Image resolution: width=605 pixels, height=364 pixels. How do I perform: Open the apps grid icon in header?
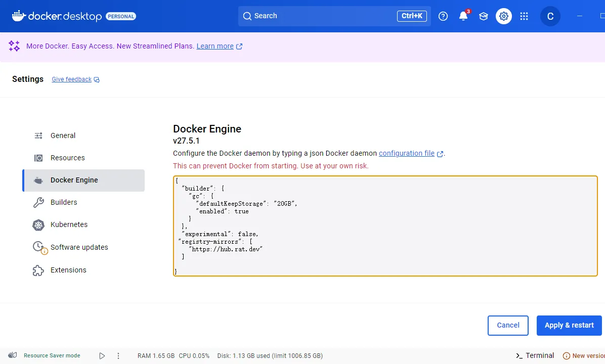click(524, 16)
